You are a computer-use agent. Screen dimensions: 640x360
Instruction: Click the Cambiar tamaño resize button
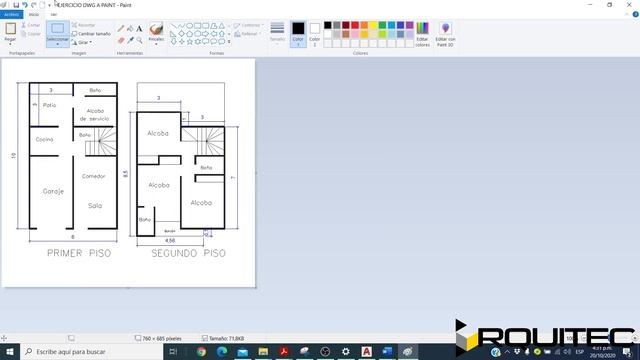tap(91, 34)
